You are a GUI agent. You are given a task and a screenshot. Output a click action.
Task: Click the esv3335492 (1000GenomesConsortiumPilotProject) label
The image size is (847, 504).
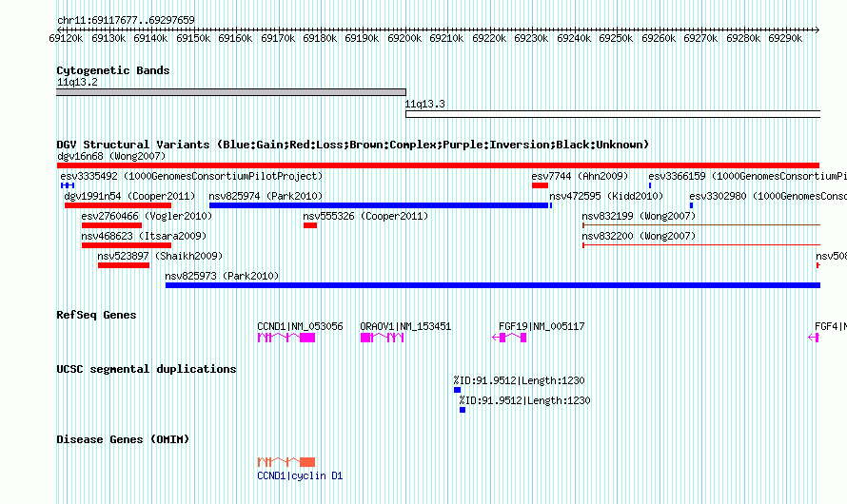tap(191, 176)
